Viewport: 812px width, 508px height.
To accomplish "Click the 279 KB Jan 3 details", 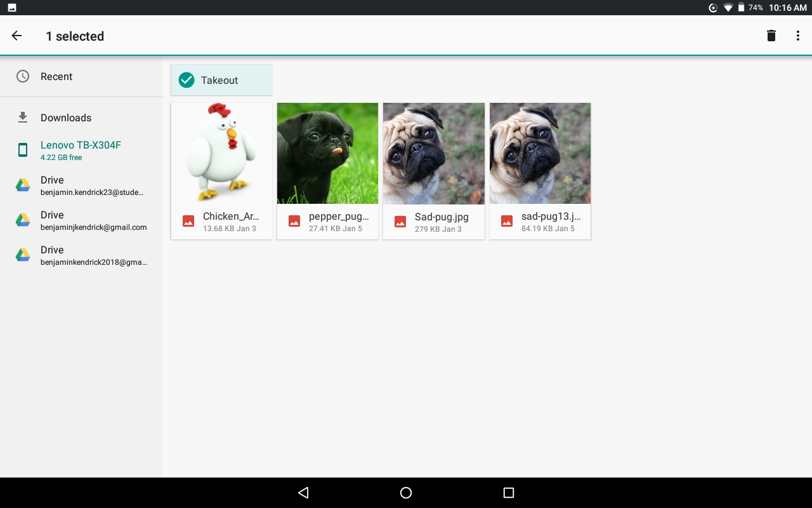I will [438, 229].
